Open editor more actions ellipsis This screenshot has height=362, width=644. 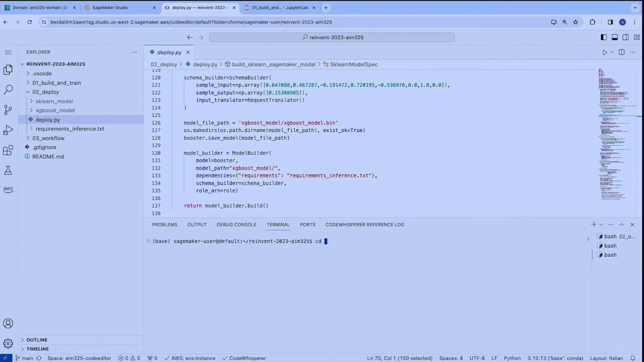point(633,53)
